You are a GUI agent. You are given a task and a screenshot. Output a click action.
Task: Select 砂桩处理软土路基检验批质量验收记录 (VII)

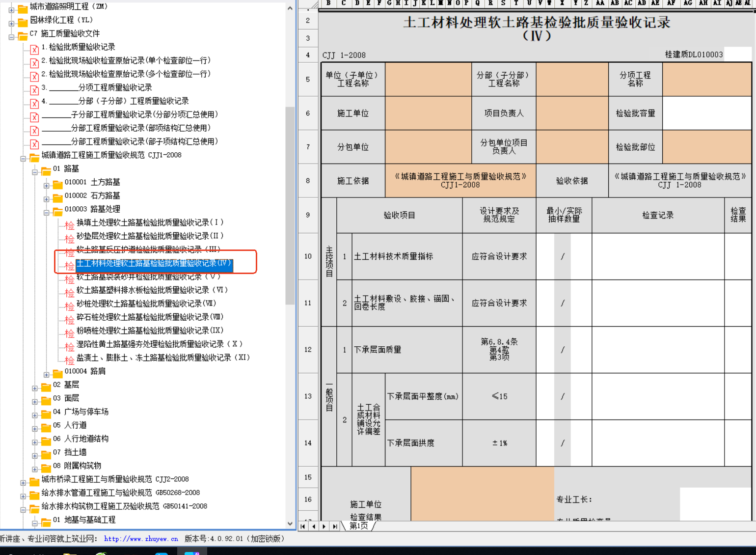[146, 304]
